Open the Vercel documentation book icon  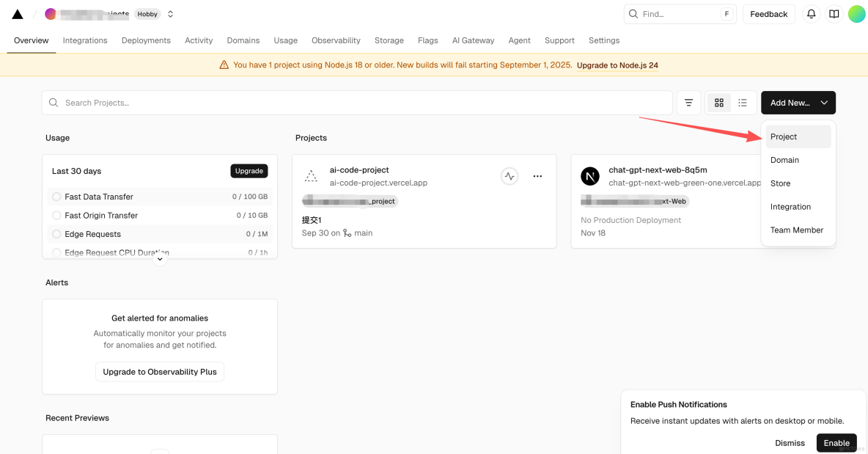coord(834,14)
